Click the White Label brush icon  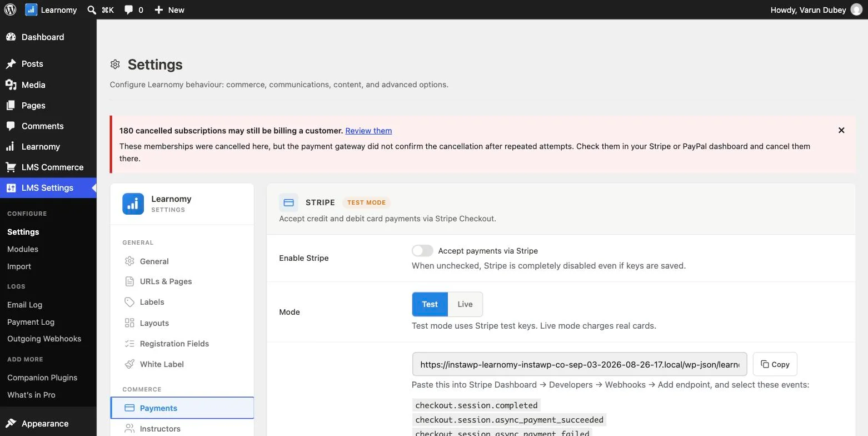click(129, 364)
